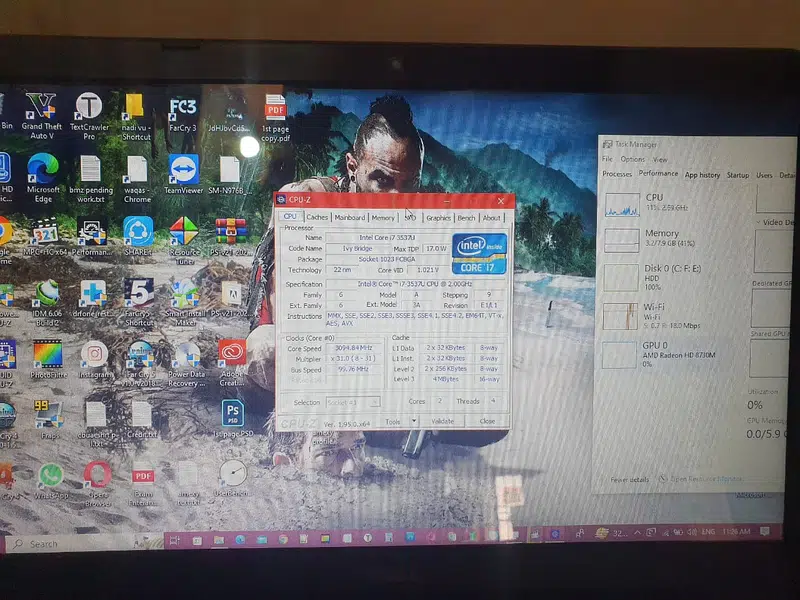Open the Options menu in Task Manager
Screen dimensions: 800x600
click(632, 159)
